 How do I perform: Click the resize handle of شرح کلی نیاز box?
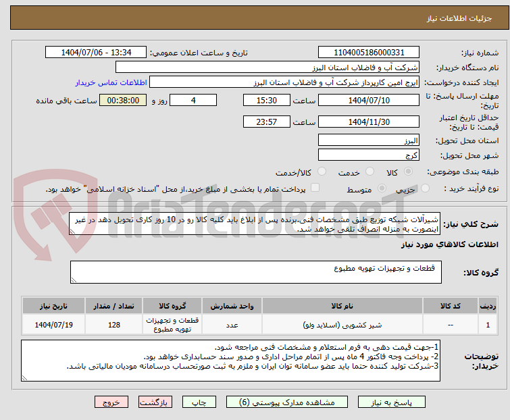[x=72, y=232]
